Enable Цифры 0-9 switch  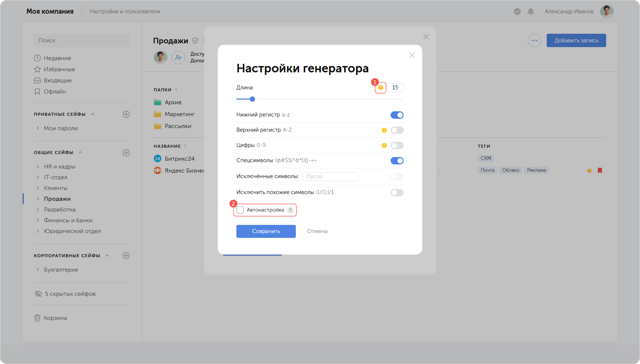[x=397, y=145]
